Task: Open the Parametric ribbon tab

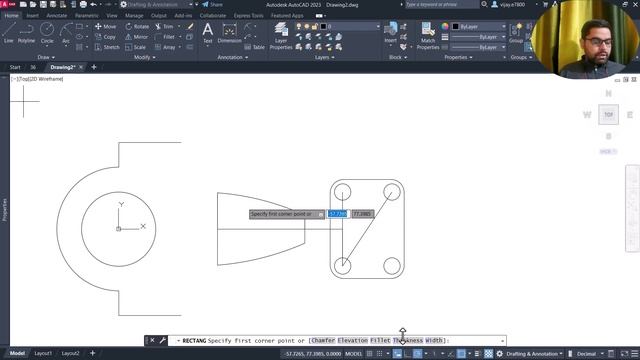Action: [x=87, y=16]
